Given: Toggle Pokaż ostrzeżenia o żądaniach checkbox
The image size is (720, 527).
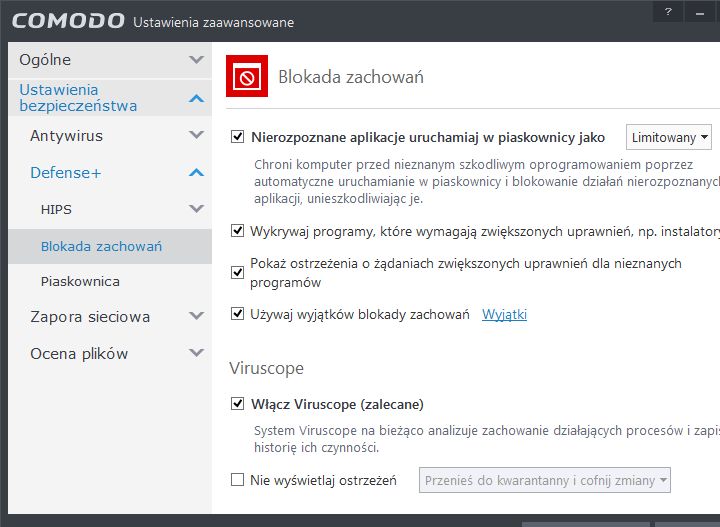Looking at the screenshot, I should [x=238, y=272].
